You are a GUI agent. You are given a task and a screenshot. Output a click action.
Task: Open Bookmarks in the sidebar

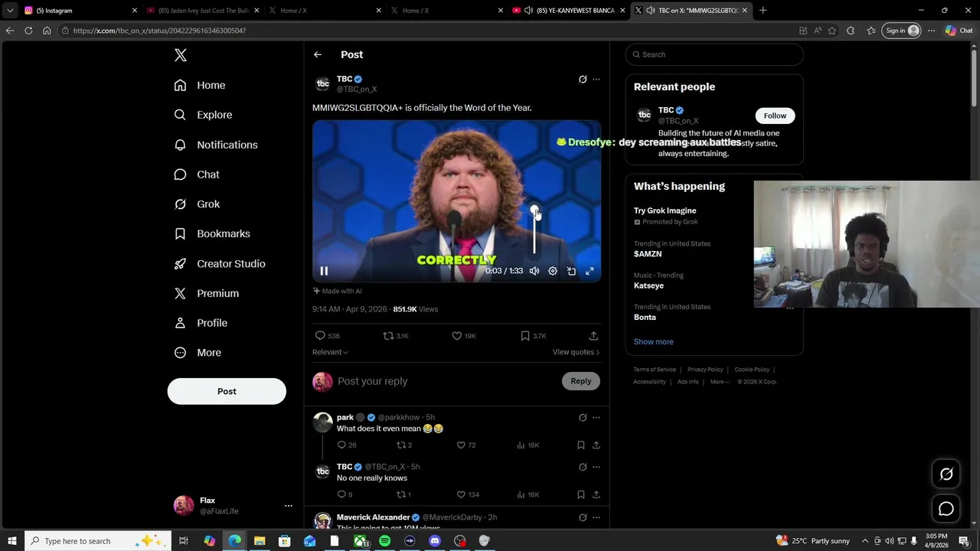click(212, 233)
